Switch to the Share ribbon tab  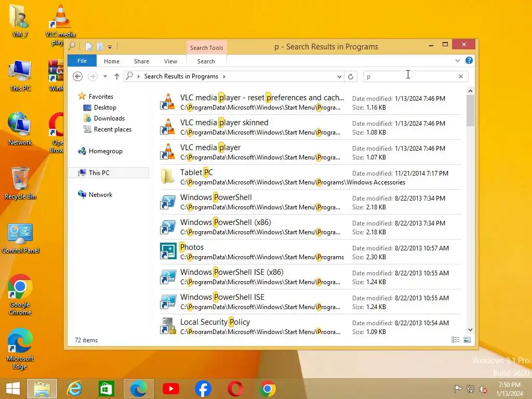(x=141, y=61)
